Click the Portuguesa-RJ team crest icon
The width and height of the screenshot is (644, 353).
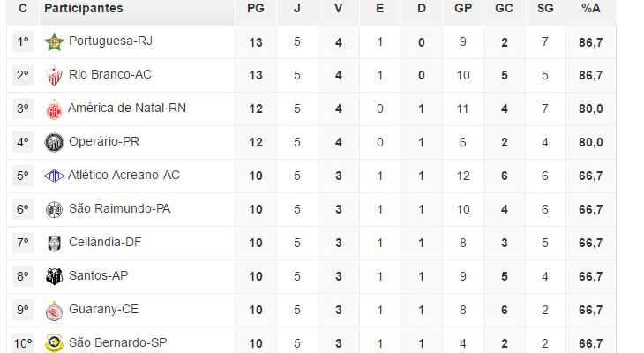pos(55,41)
